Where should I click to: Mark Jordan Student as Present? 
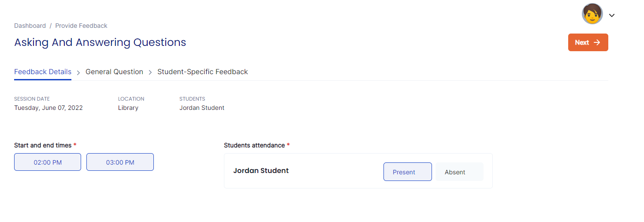[x=408, y=172]
